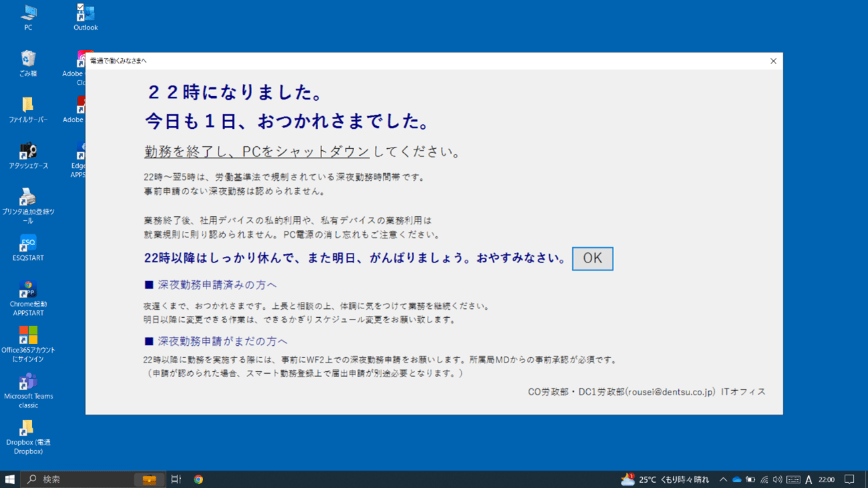The image size is (868, 488).
Task: Expand the hidden system tray icons
Action: coord(723,479)
